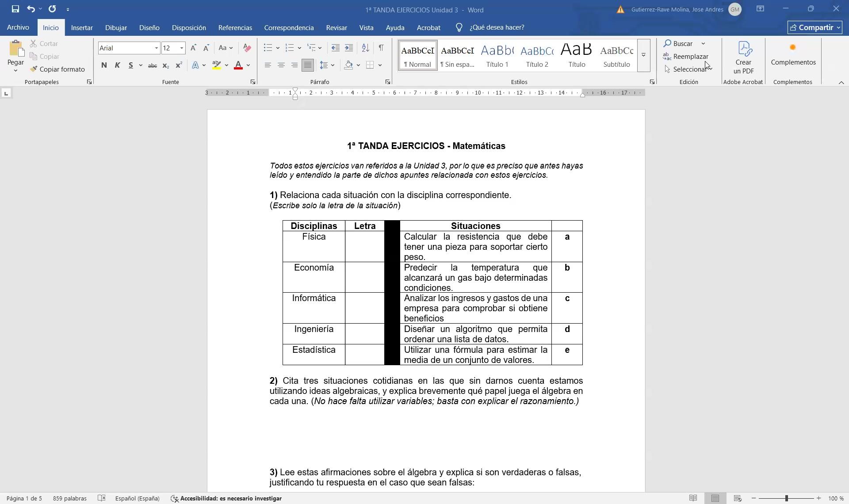Click the sort A-Z icon
Screen dimensions: 849x504
(365, 48)
